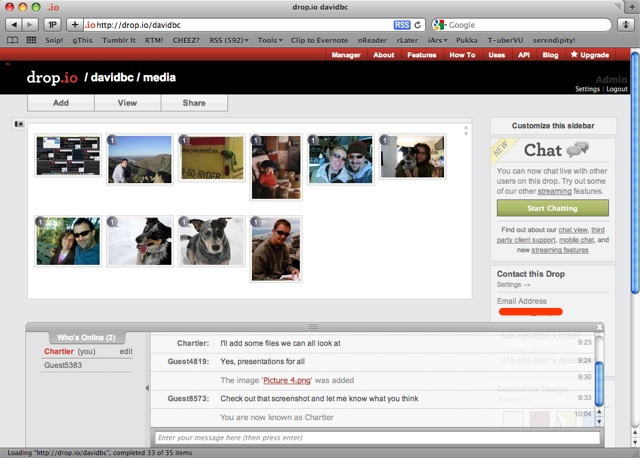Image resolution: width=640 pixels, height=458 pixels.
Task: Click the camera icon beside the media panel
Action: click(x=19, y=124)
